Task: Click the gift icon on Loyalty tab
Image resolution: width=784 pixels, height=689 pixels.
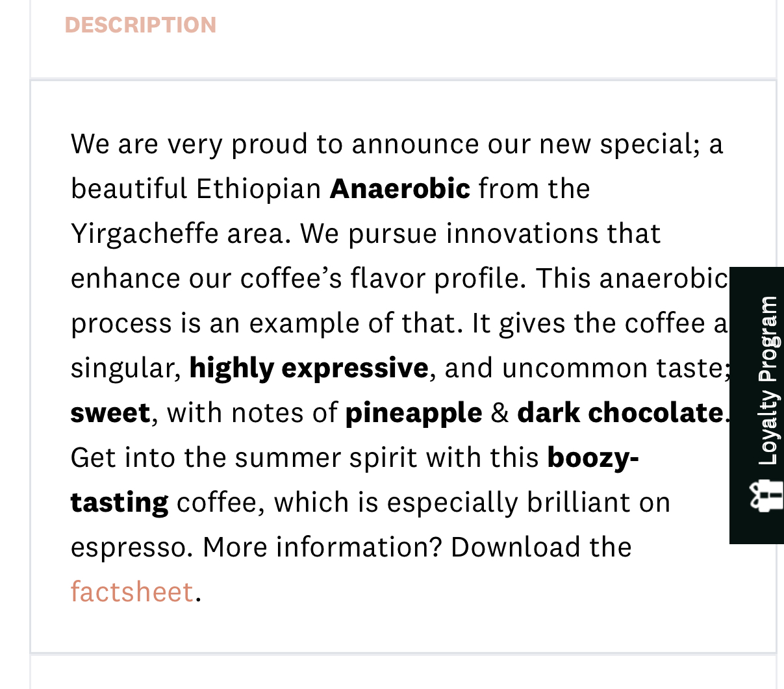Action: click(766, 497)
